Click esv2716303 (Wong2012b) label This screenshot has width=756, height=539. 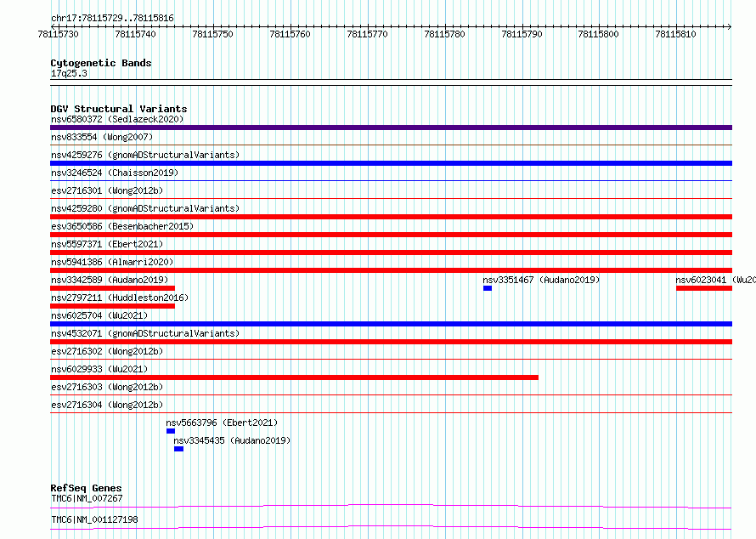click(x=107, y=387)
